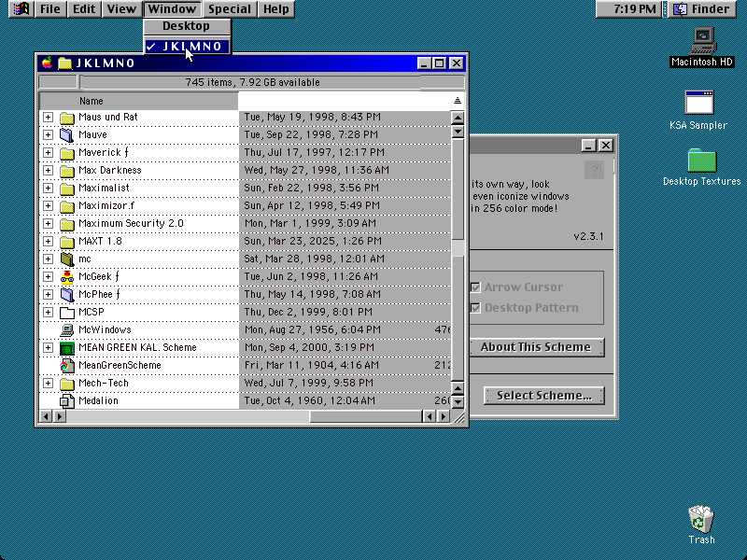The width and height of the screenshot is (747, 560).
Task: Expand the MCSP folder
Action: pos(48,313)
